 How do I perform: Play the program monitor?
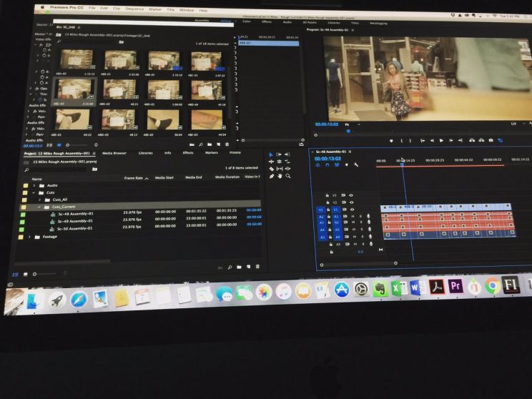point(441,140)
